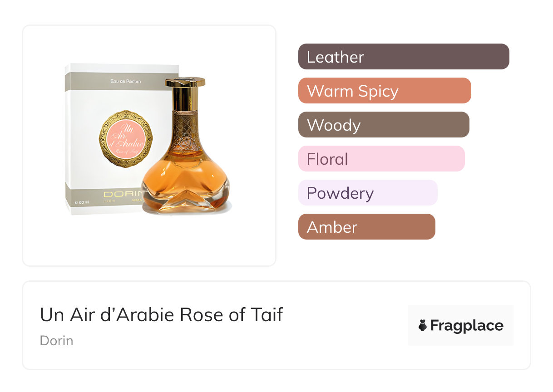This screenshot has height=392, width=553.
Task: Click the pointed glass base of the bottle
Action: (185, 199)
